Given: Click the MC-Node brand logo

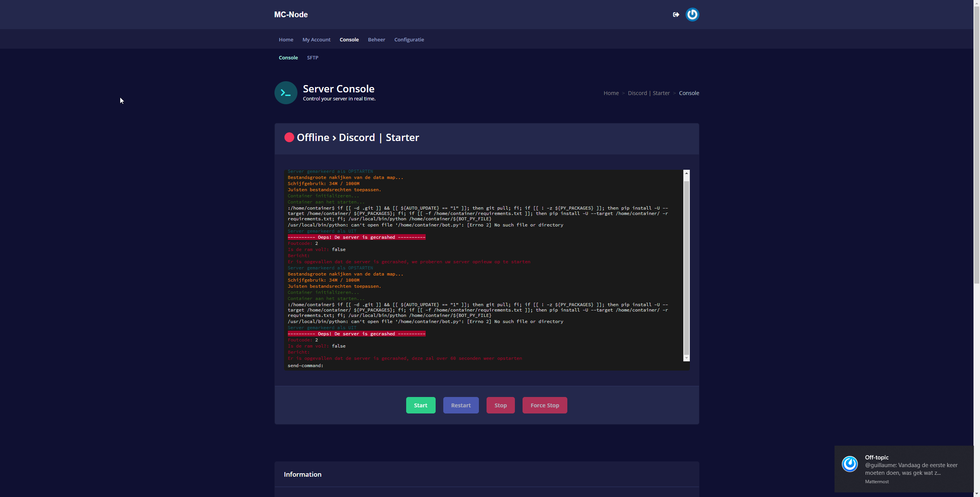Looking at the screenshot, I should pos(291,15).
